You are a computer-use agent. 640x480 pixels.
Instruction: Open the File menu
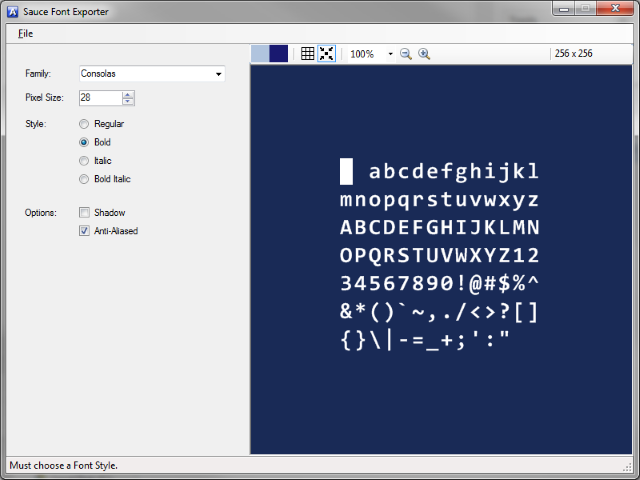pos(25,33)
